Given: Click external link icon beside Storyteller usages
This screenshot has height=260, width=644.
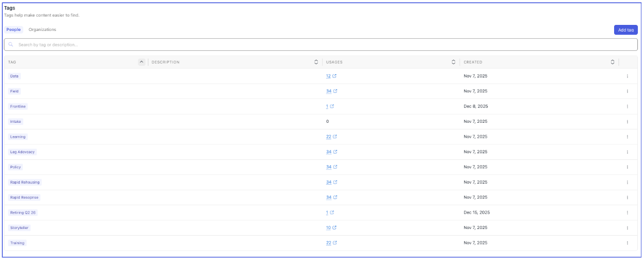Looking at the screenshot, I should pos(334,227).
